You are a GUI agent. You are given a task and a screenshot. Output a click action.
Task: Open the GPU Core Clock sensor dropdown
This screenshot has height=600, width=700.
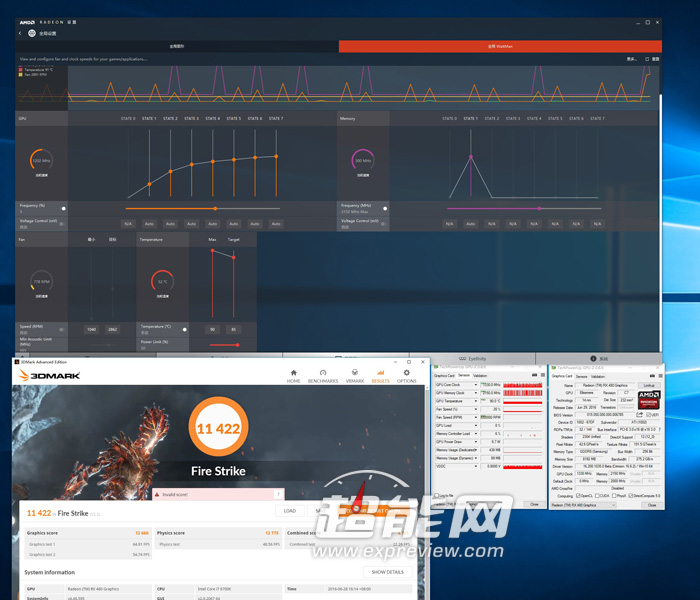pos(475,384)
